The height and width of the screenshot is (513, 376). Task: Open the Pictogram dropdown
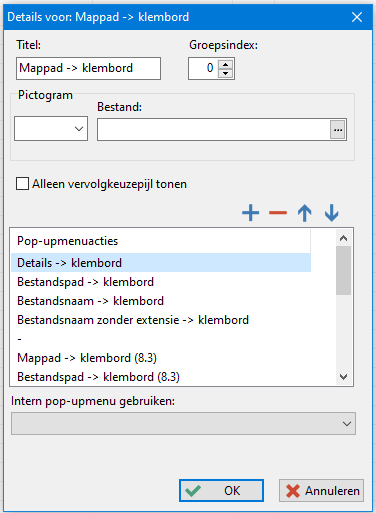(51, 128)
